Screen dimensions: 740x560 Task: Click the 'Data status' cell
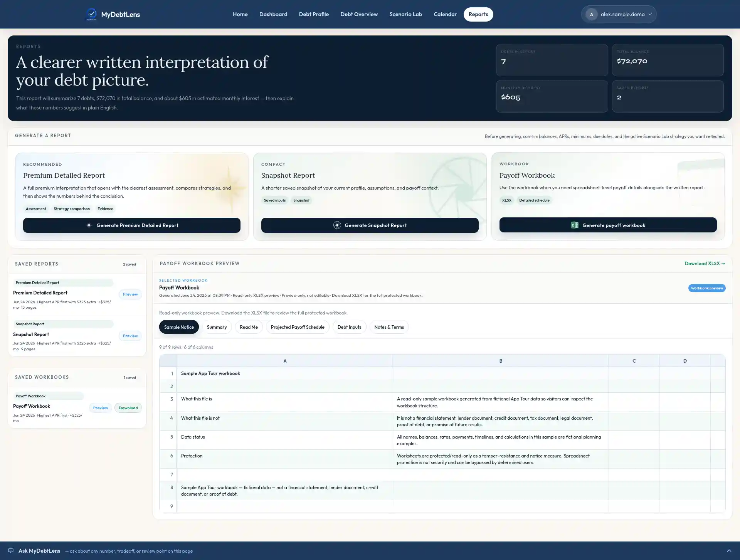pyautogui.click(x=285, y=440)
